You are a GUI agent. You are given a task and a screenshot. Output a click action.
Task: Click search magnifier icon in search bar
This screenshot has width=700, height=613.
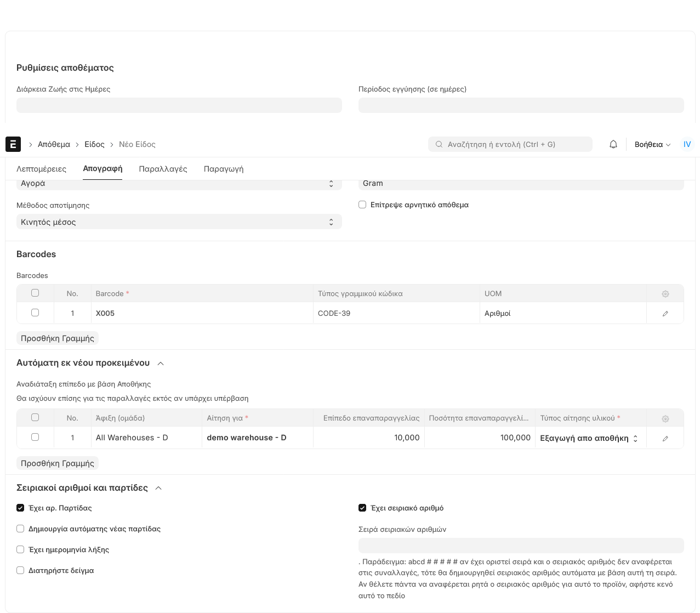439,145
